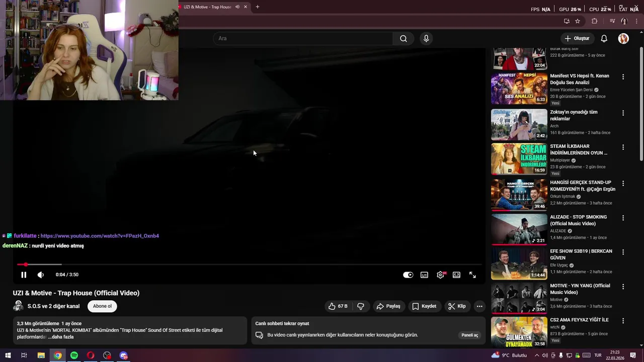Open options for HANGİSİ GERÇEK STAND-UP video
This screenshot has width=644, height=362.
pos(623,184)
